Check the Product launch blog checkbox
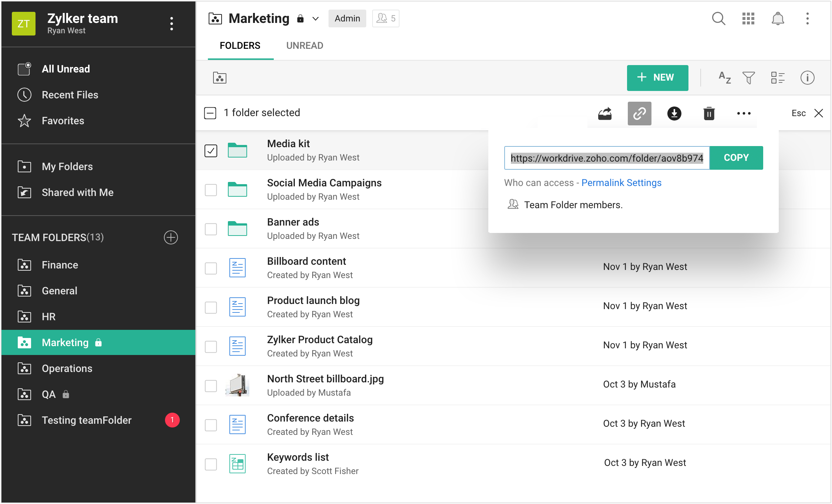Viewport: 832px width, 504px height. pos(211,307)
